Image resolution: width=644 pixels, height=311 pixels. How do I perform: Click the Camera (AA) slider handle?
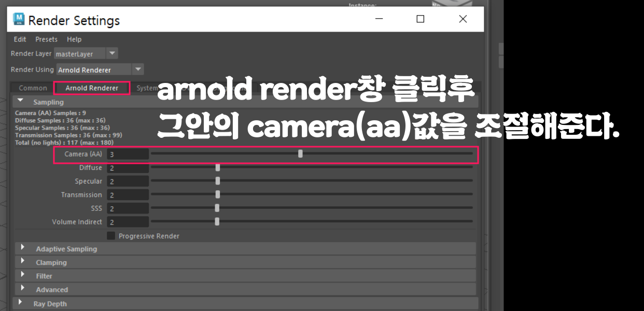click(300, 153)
